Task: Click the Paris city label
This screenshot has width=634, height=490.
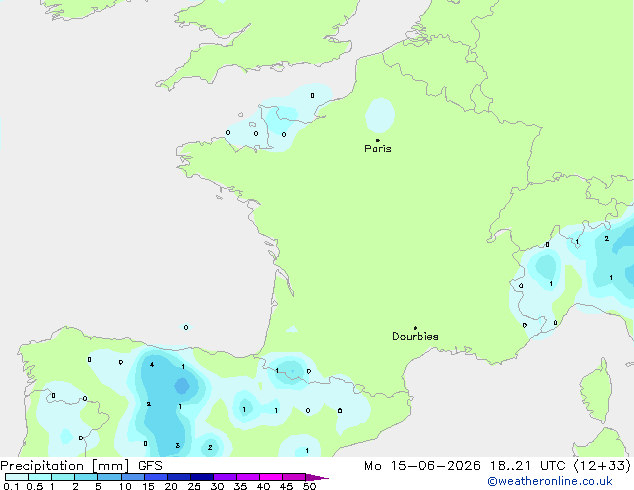Action: click(378, 149)
